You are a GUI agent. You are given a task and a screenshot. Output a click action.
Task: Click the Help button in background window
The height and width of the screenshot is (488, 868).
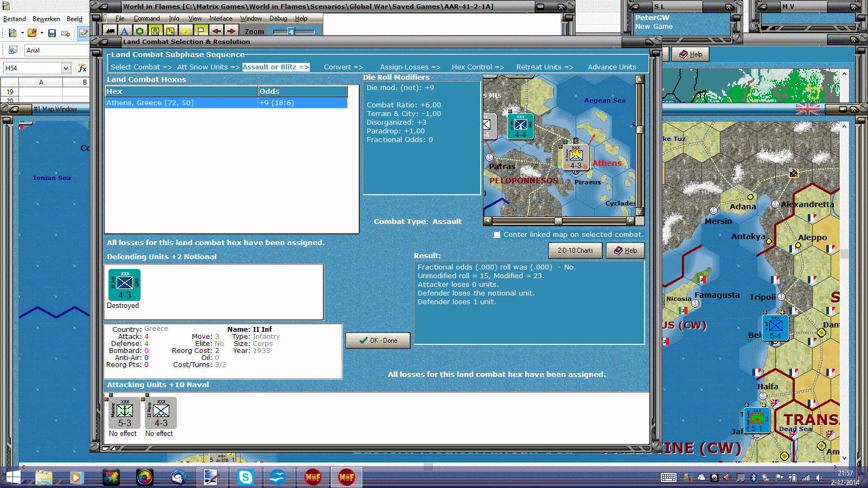tap(691, 54)
